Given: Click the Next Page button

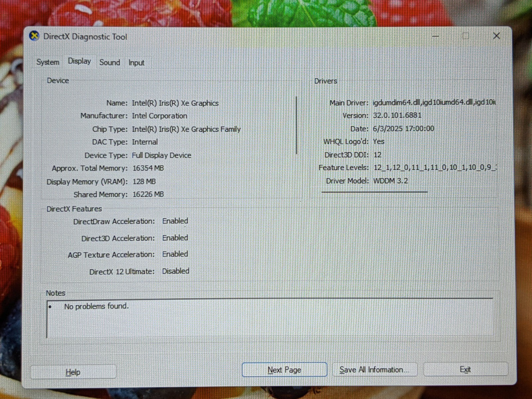Looking at the screenshot, I should [284, 370].
